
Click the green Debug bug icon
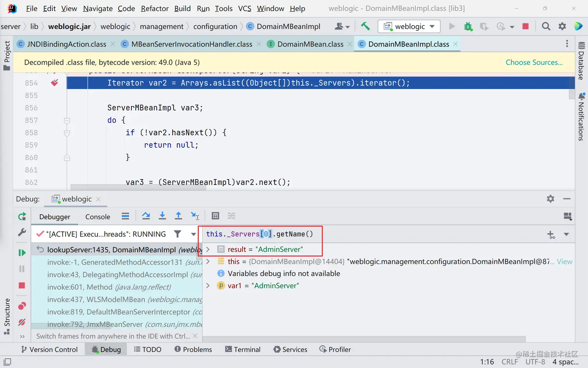pyautogui.click(x=468, y=26)
